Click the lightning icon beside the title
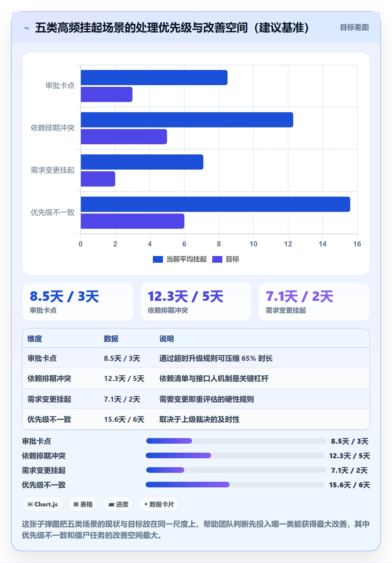 pyautogui.click(x=27, y=28)
